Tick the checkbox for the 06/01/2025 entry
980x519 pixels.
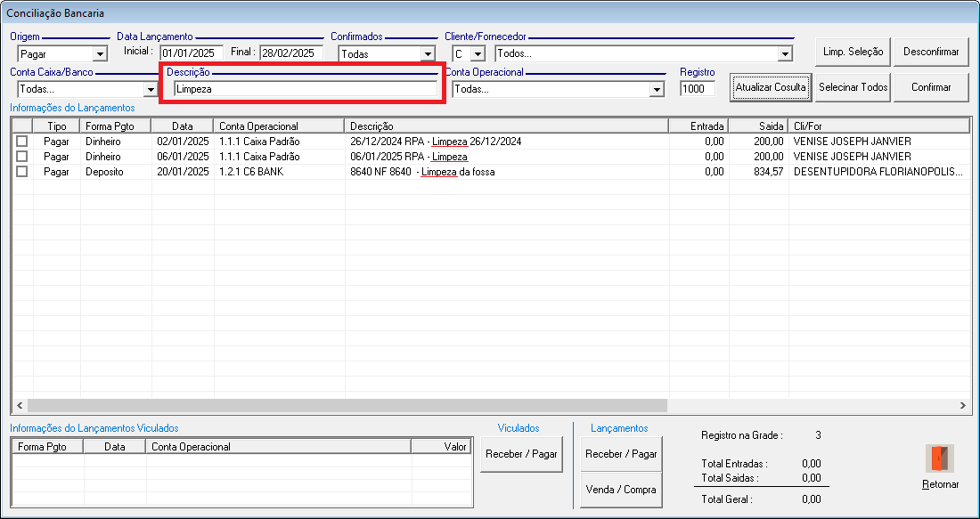(x=22, y=157)
